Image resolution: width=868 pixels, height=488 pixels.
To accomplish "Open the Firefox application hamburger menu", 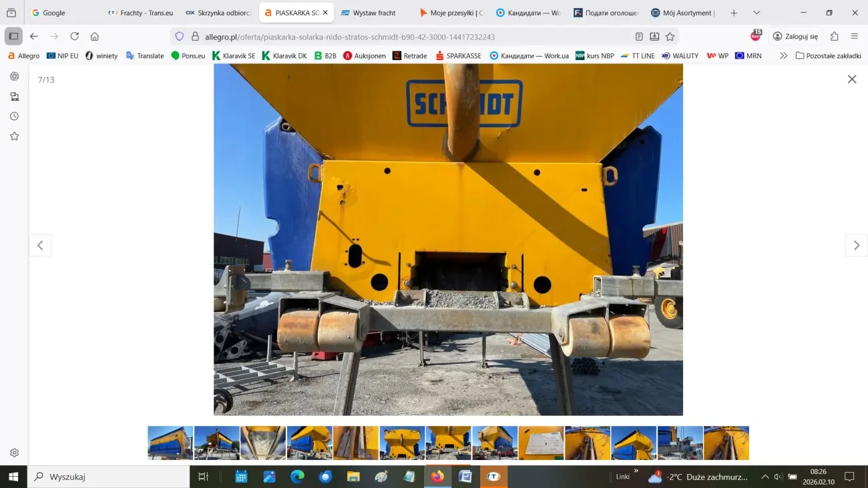I will coord(854,37).
